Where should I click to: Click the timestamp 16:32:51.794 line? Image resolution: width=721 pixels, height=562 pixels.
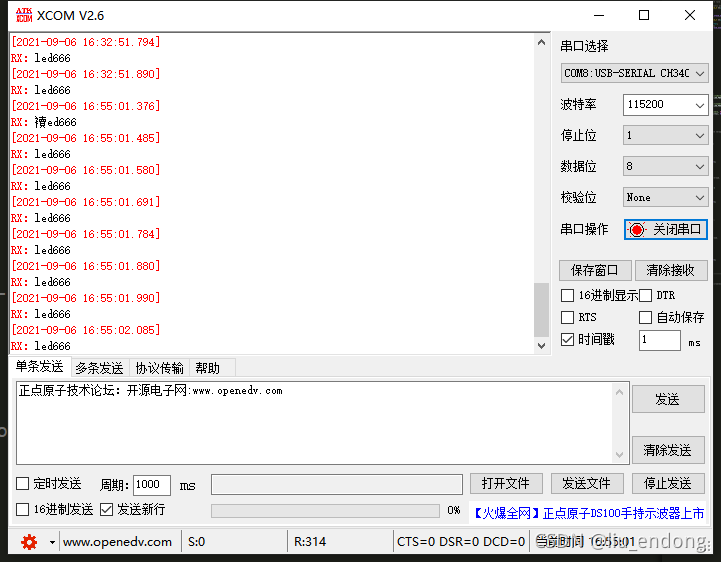[x=86, y=42]
